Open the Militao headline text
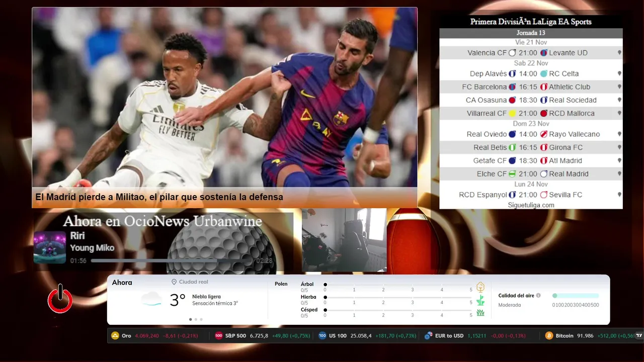644x362 pixels. pos(159,197)
